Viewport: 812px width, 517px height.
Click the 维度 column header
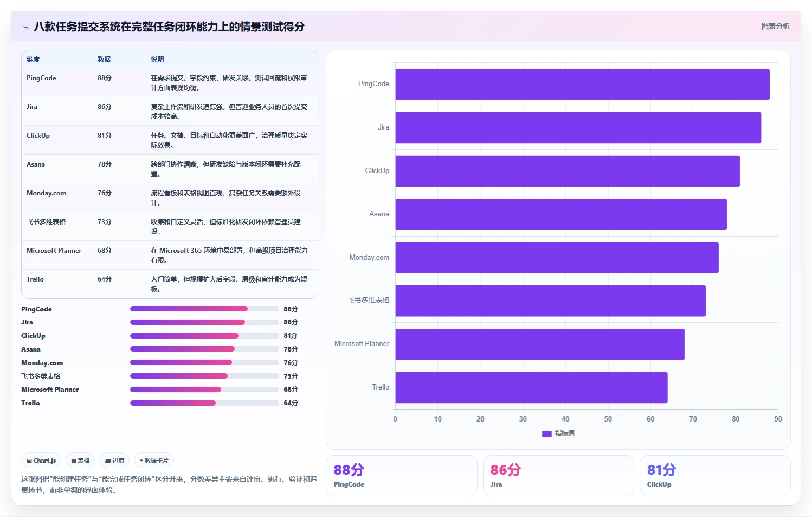coord(33,60)
